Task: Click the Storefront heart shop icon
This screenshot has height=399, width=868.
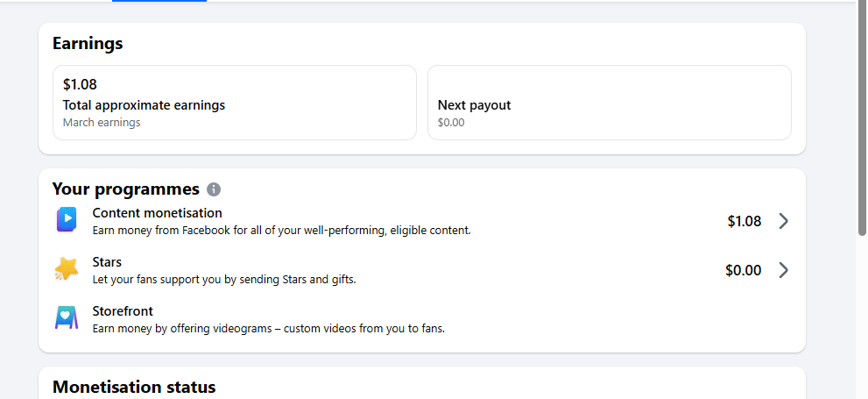Action: coord(67,317)
